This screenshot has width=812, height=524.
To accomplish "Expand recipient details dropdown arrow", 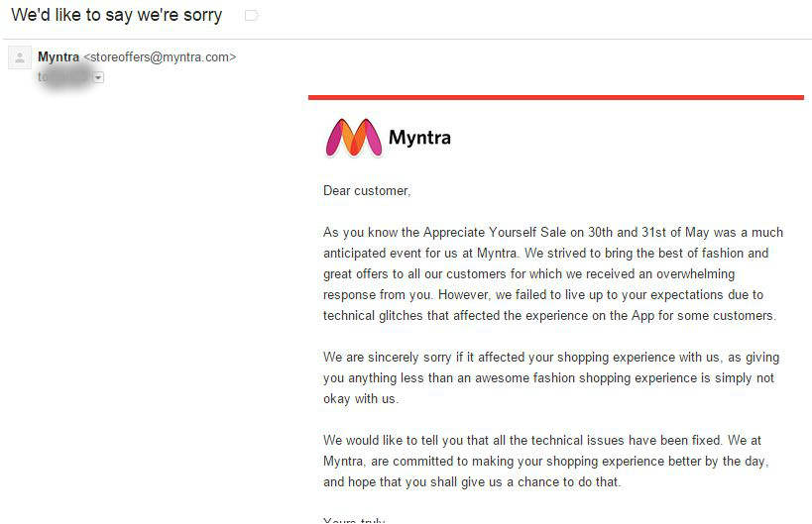I will 98,77.
